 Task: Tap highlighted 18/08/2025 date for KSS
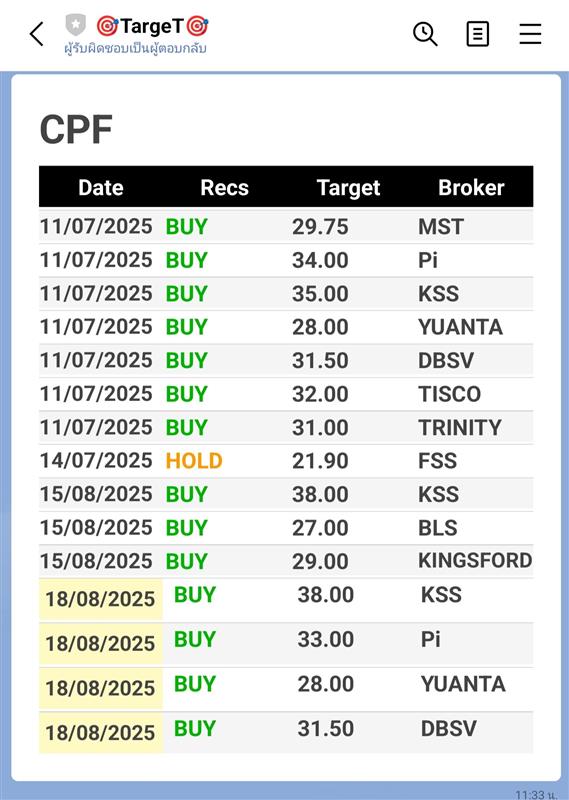pos(100,599)
